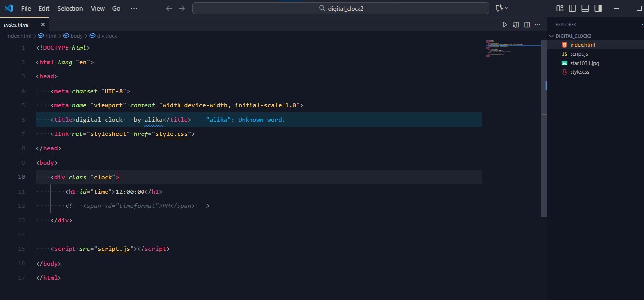Screen dimensions: 644x300
Task: Open script.js in the Explorer
Action: click(579, 54)
